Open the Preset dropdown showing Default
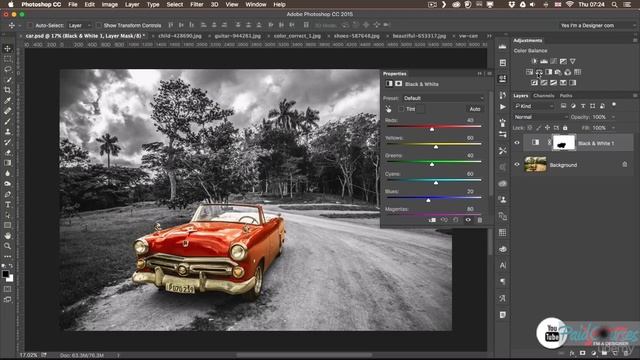 (444, 98)
